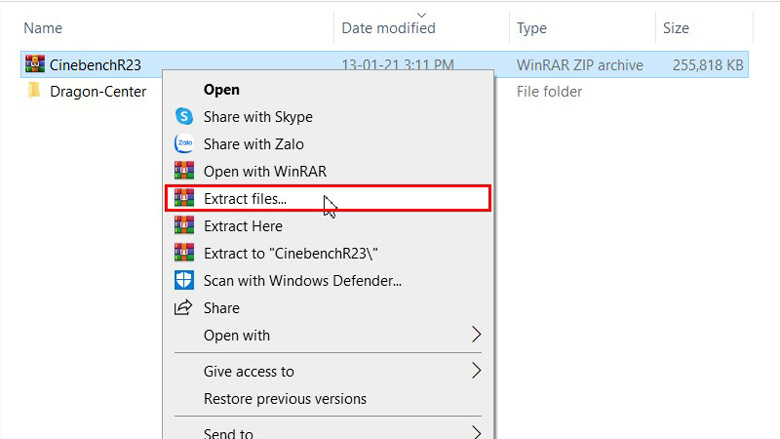
Task: Click the Zalo icon in context menu
Action: point(184,144)
